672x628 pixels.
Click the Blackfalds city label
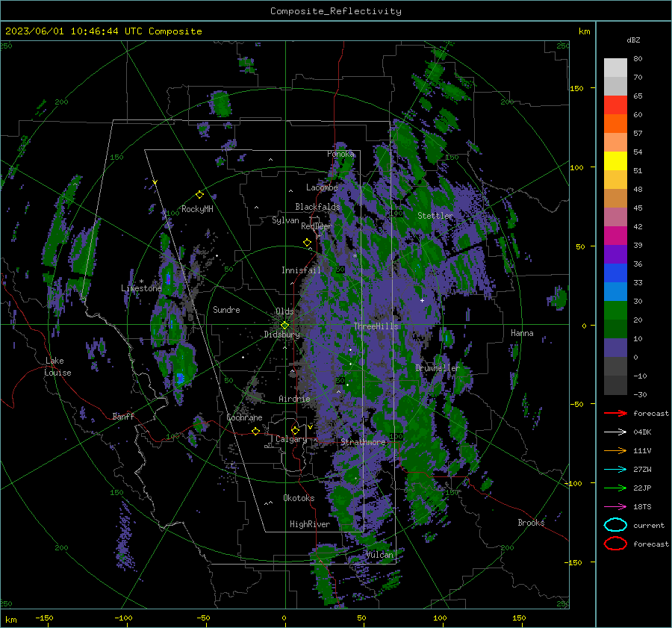[317, 207]
